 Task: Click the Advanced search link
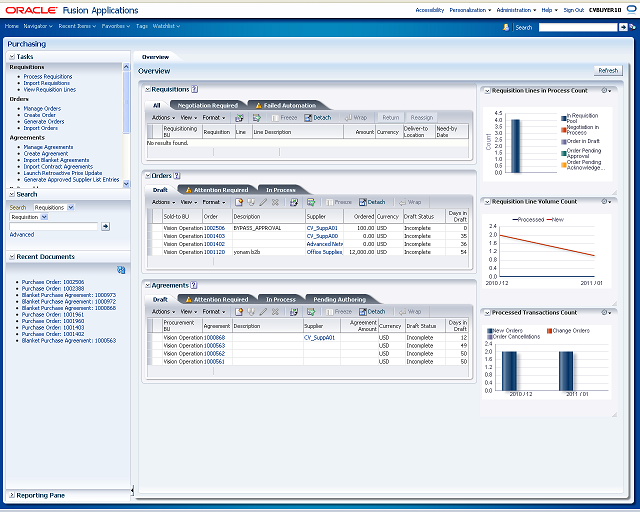click(x=22, y=234)
